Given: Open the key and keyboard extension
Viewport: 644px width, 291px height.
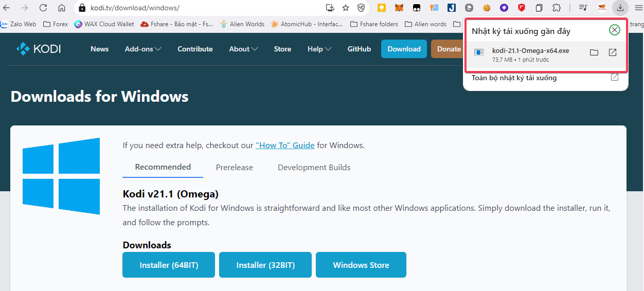Looking at the screenshot, I should click(434, 8).
